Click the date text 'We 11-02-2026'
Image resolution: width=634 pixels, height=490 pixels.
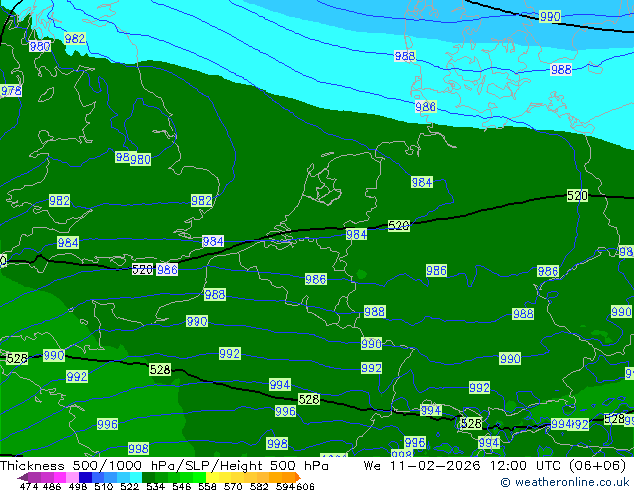tap(422, 466)
